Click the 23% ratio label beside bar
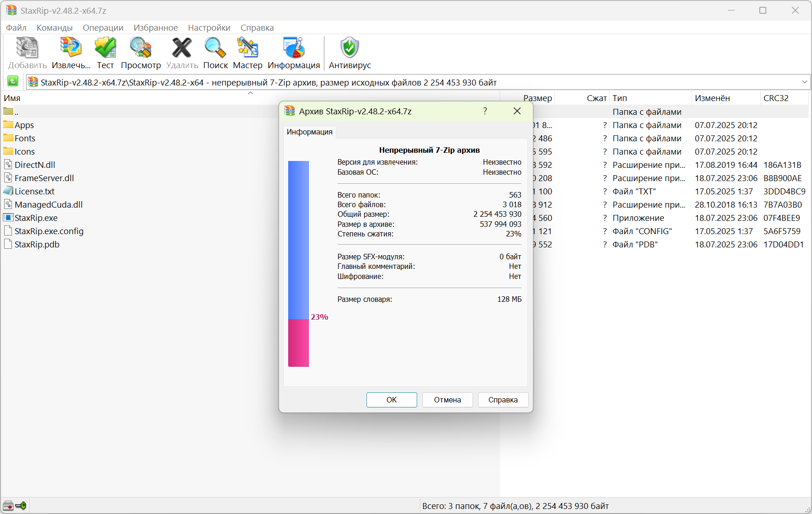 click(319, 317)
